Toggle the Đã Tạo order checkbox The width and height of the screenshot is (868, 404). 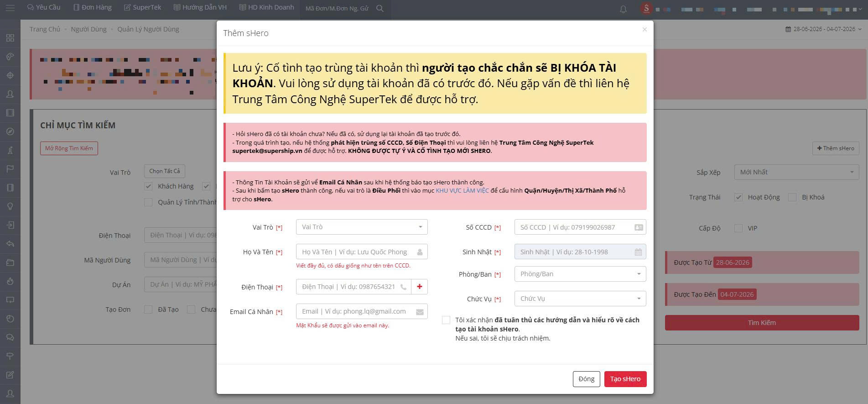click(x=148, y=310)
